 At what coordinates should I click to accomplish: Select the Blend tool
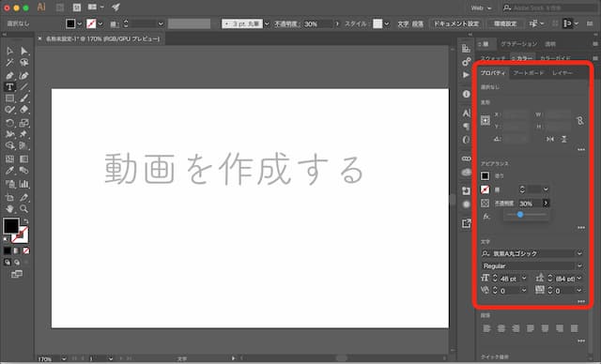(24, 171)
